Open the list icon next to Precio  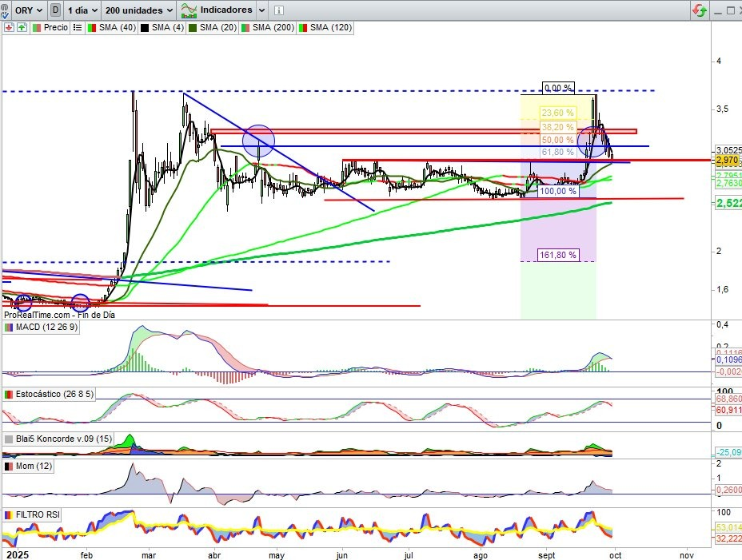(x=78, y=27)
